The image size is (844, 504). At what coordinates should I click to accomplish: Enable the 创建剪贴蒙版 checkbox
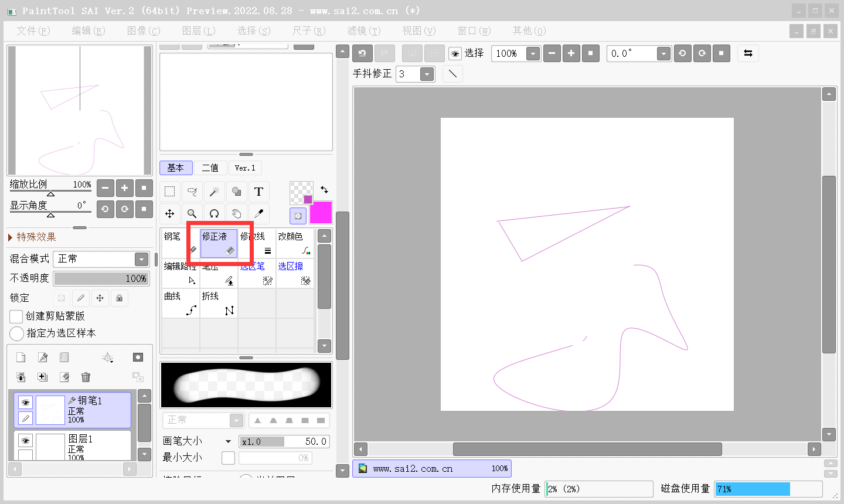(x=16, y=316)
